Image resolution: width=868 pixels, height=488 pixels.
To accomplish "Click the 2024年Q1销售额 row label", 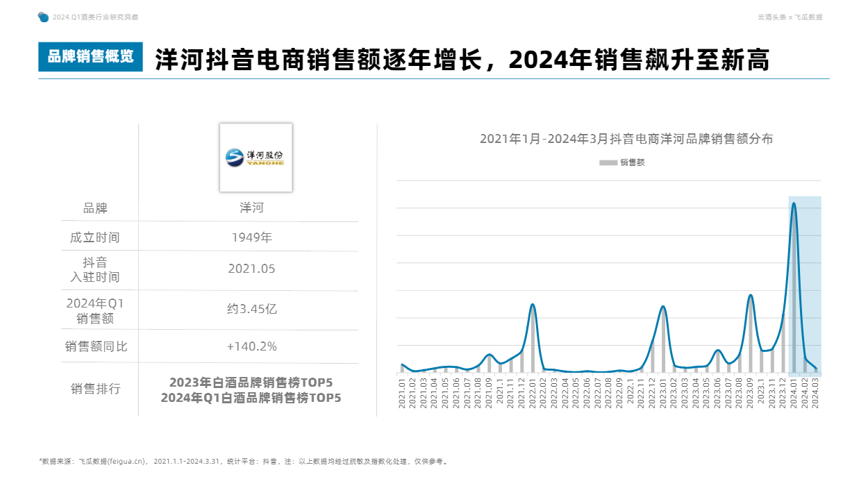I will click(95, 311).
